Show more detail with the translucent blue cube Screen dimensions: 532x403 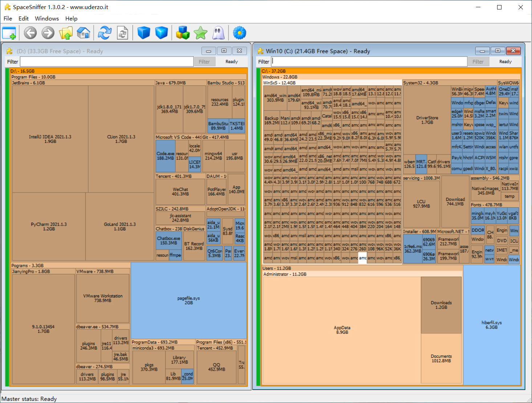(161, 33)
